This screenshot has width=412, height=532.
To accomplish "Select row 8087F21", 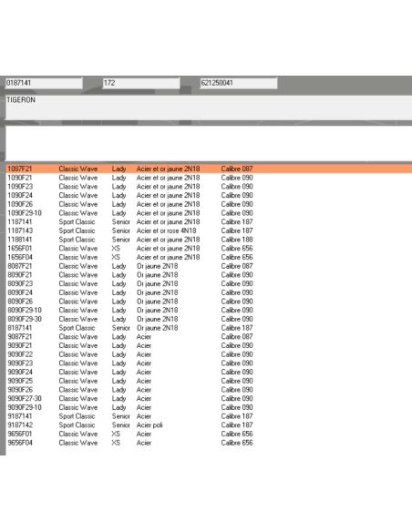I will point(209,266).
